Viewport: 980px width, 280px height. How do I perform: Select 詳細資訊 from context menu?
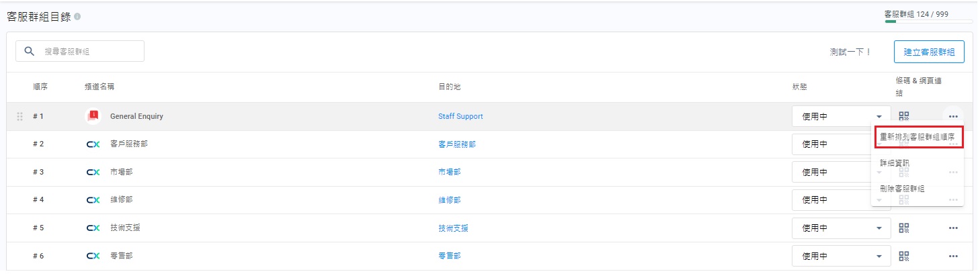tap(895, 162)
